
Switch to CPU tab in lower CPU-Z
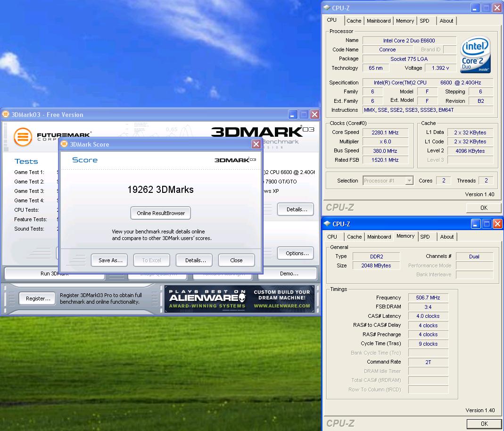[332, 237]
